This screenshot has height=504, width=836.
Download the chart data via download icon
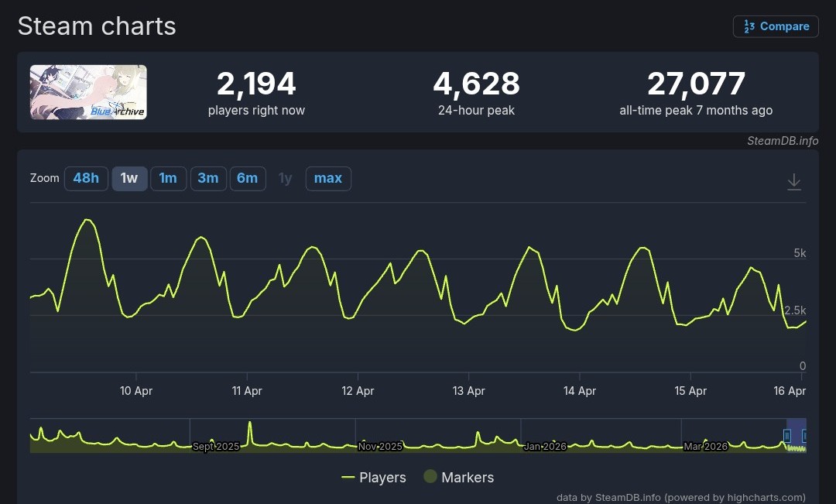(793, 182)
